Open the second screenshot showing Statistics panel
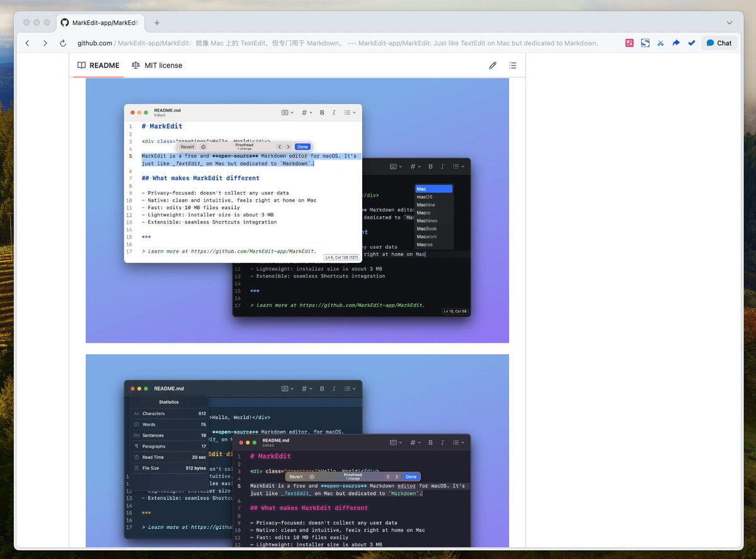This screenshot has width=756, height=559. click(297, 451)
